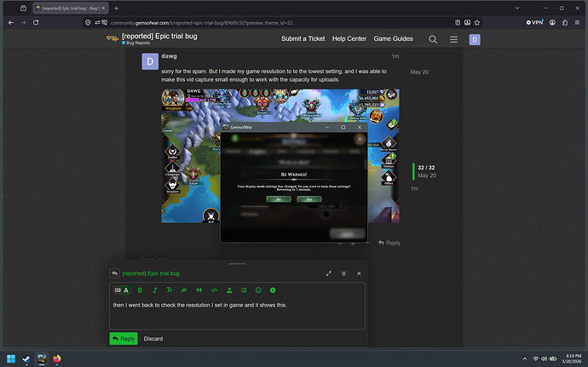
Task: Open the Firefox account icon
Action: click(552, 22)
